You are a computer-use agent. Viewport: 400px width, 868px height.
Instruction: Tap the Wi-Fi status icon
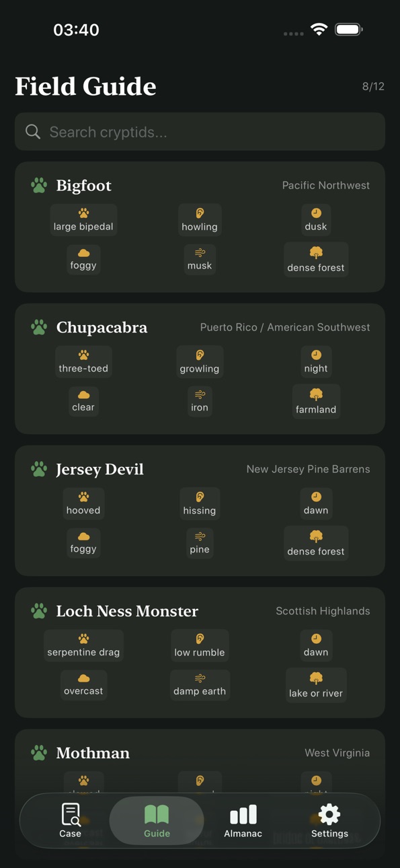point(319,30)
